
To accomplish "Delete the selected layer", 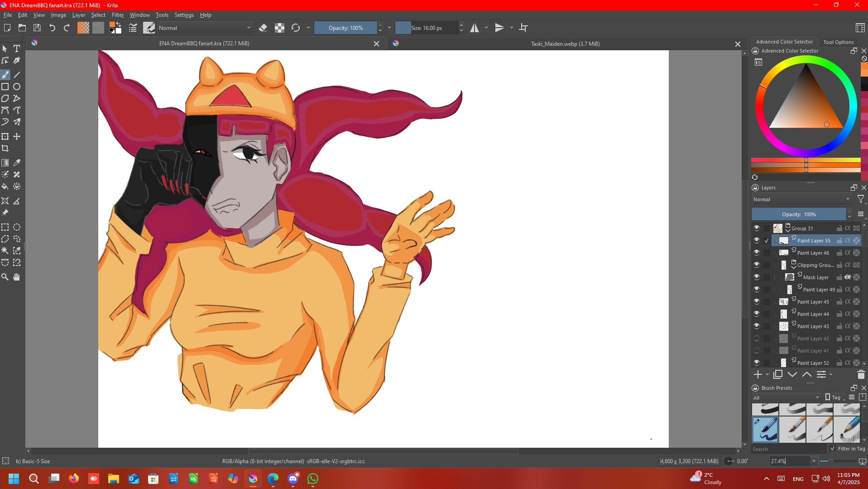I will [x=861, y=374].
